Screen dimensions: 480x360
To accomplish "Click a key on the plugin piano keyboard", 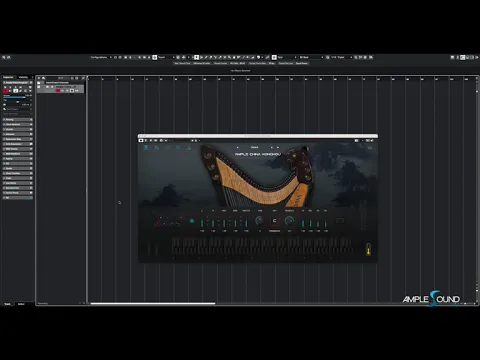I will pyautogui.click(x=263, y=247).
